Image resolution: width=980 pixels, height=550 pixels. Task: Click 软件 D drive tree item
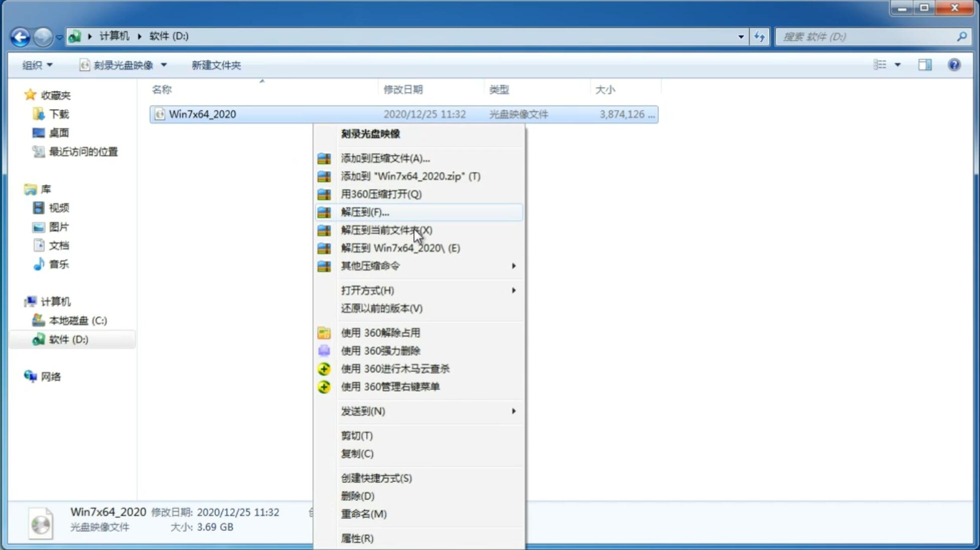coord(67,339)
